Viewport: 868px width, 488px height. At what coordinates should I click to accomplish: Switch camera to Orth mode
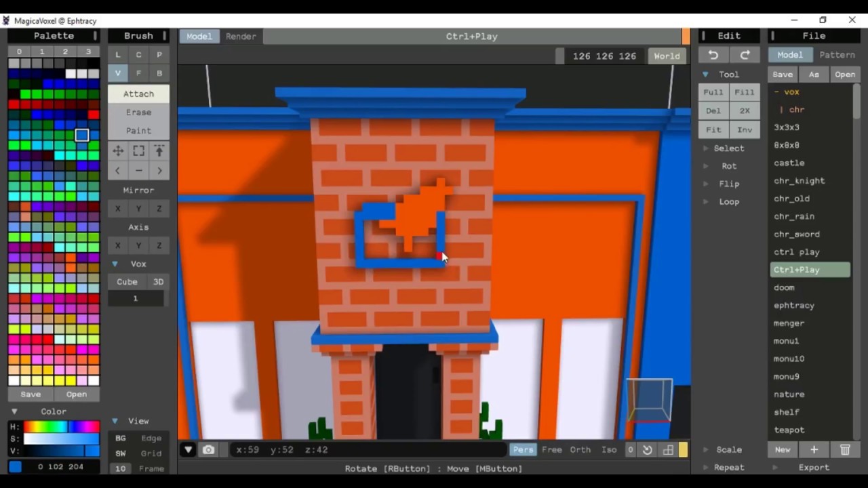coord(580,449)
